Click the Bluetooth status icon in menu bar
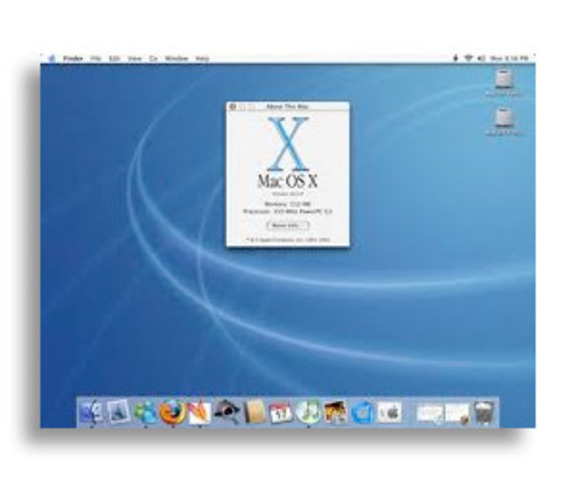The width and height of the screenshot is (576, 480). click(456, 58)
